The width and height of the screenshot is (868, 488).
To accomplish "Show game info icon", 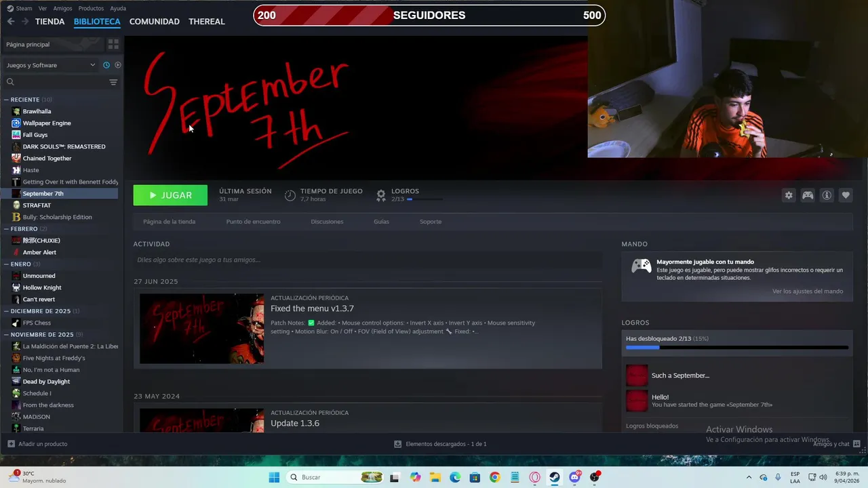I will coord(827,195).
